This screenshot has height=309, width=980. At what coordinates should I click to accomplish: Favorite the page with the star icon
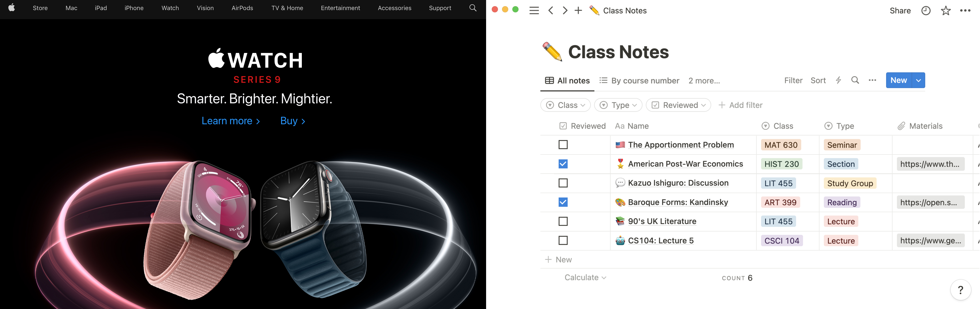[945, 11]
